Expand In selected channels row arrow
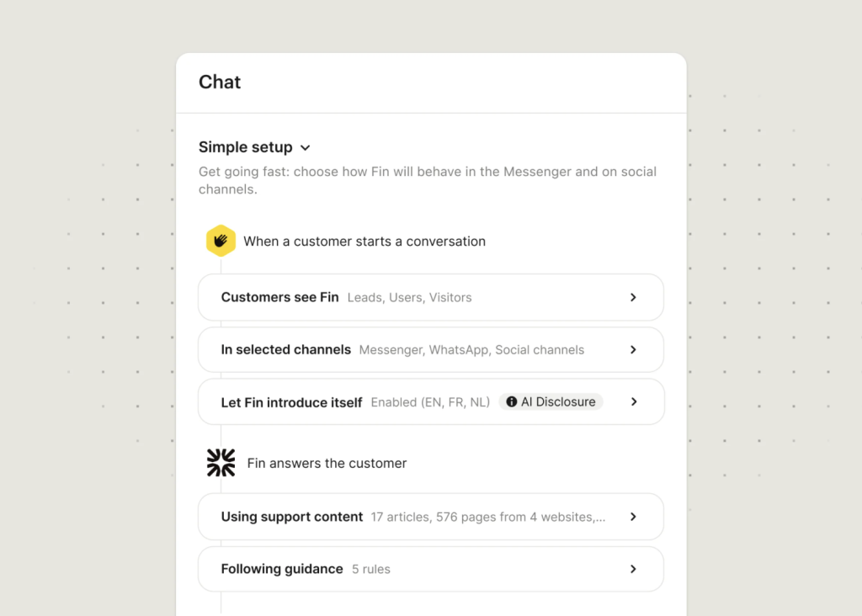862x616 pixels. pyautogui.click(x=633, y=349)
